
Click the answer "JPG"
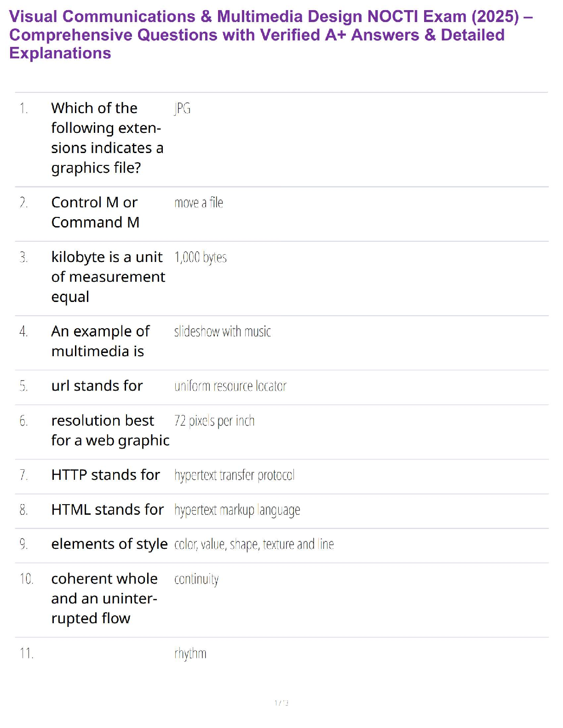tap(182, 108)
